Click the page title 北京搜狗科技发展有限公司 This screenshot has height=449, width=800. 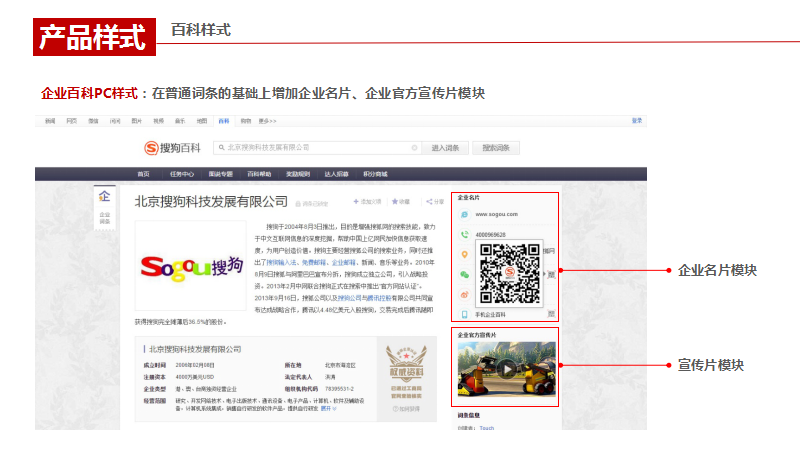click(211, 202)
